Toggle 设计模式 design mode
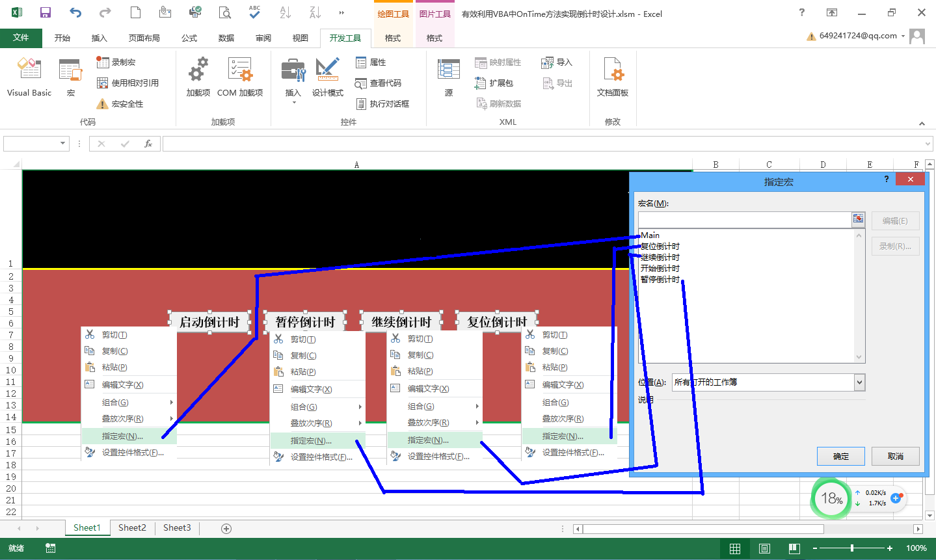The height and width of the screenshot is (560, 936). pyautogui.click(x=328, y=77)
